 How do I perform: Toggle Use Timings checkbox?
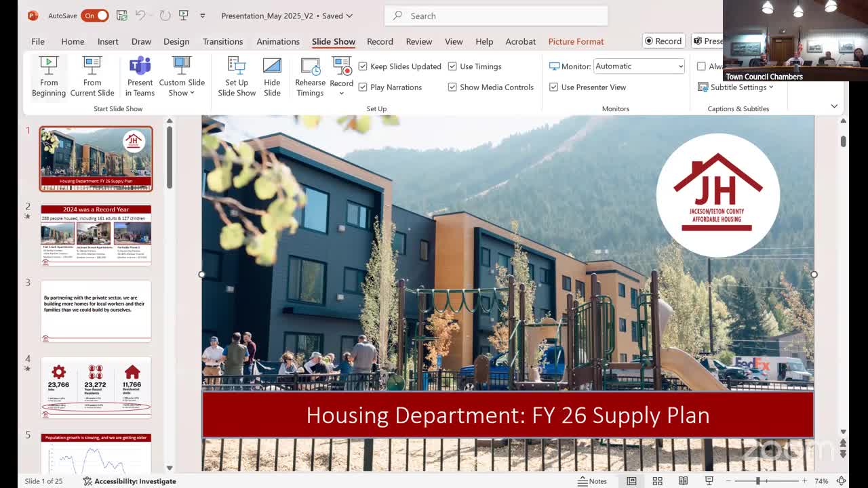(452, 66)
